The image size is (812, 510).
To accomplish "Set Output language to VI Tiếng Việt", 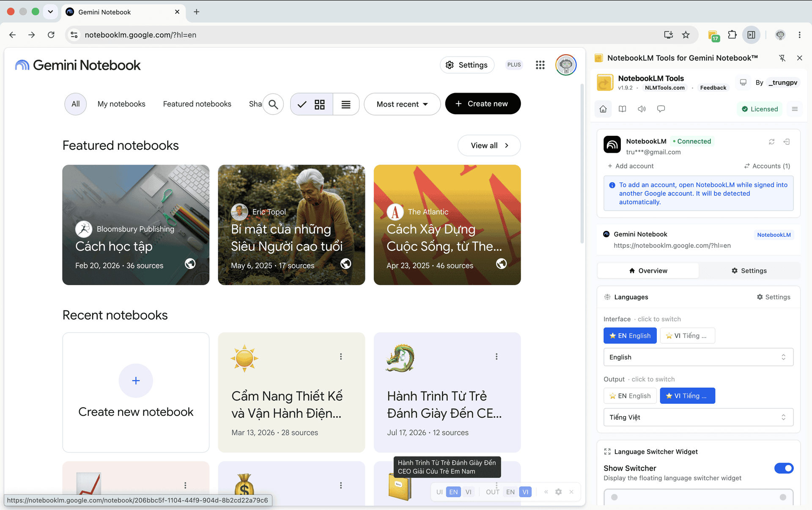I will point(687,396).
